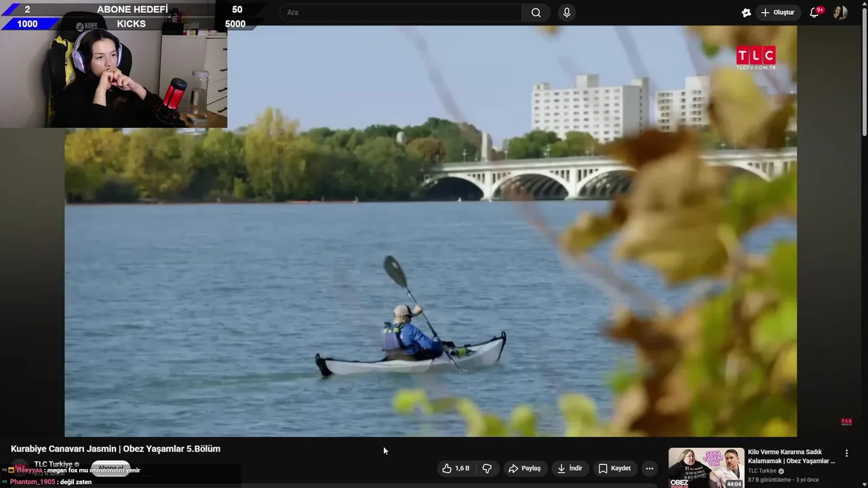Open more actions three-dot menu
868x488 pixels.
650,468
